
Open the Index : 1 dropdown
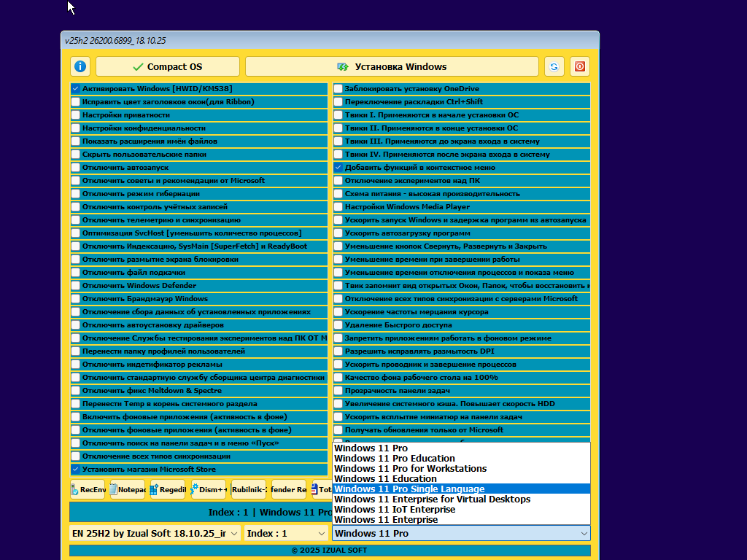pos(286,534)
